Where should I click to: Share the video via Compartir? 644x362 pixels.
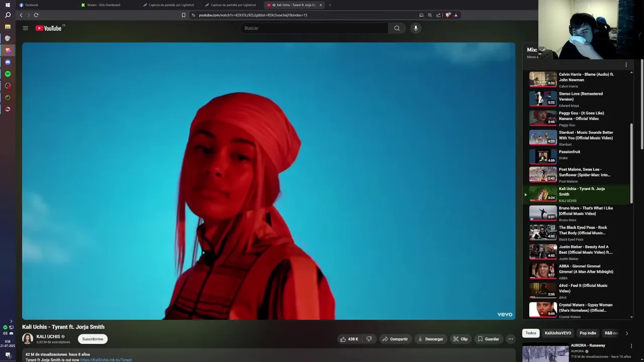pos(395,339)
